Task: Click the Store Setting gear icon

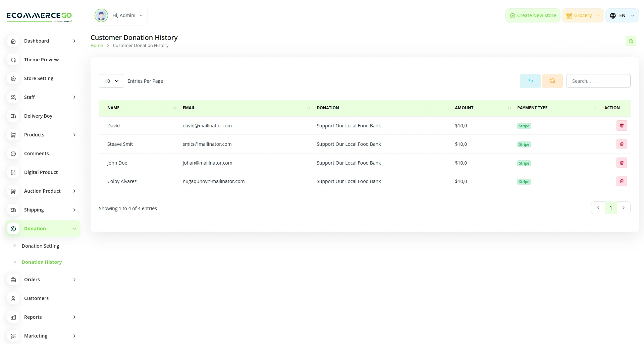Action: tap(13, 78)
